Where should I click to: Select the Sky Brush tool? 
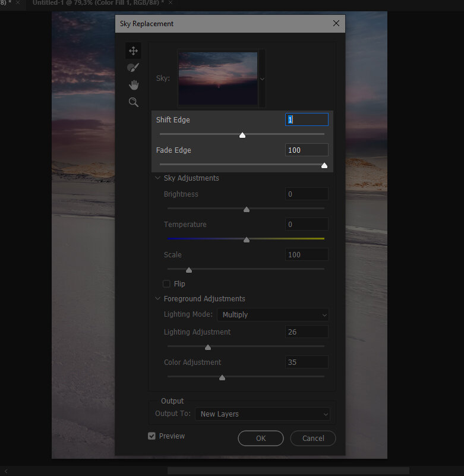tap(133, 67)
